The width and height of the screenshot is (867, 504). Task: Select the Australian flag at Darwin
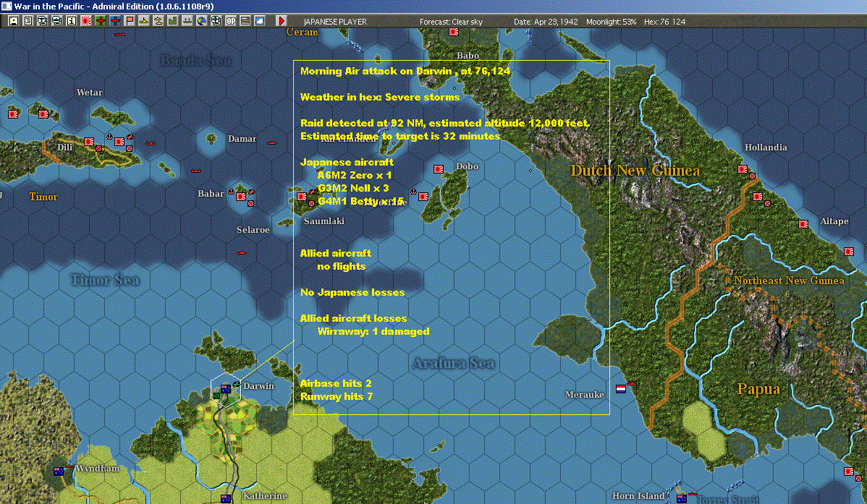pos(226,389)
